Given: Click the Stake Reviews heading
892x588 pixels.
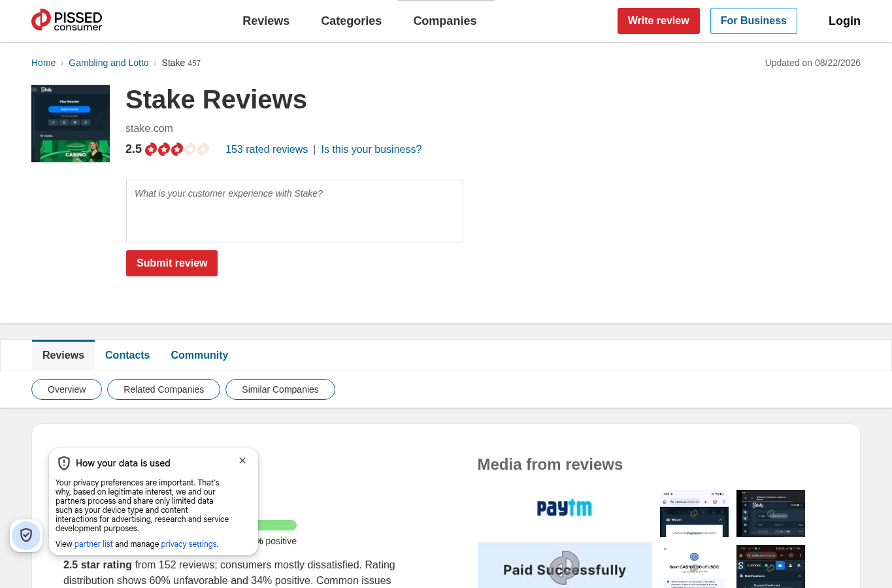Looking at the screenshot, I should 216,100.
